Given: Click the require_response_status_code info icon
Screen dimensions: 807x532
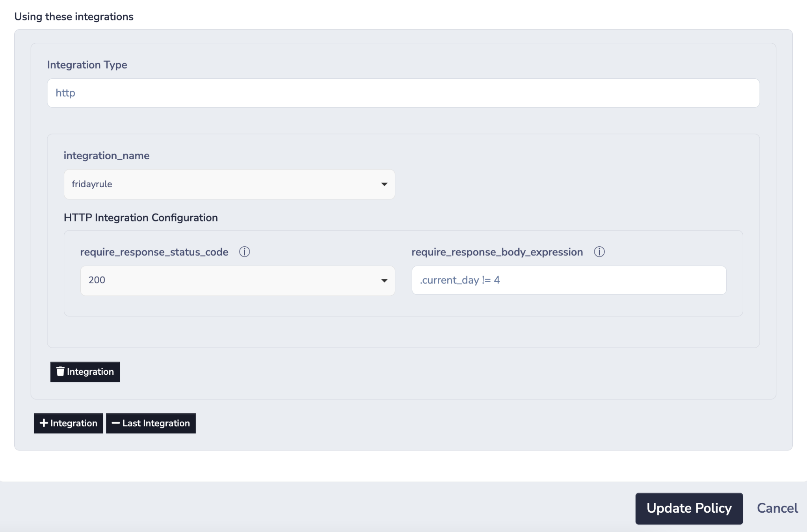Looking at the screenshot, I should 244,252.
